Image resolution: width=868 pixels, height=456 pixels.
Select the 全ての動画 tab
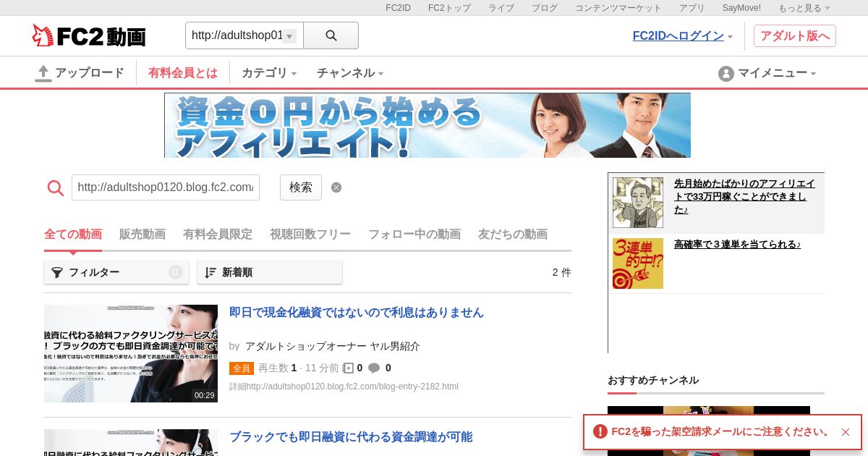tap(73, 234)
